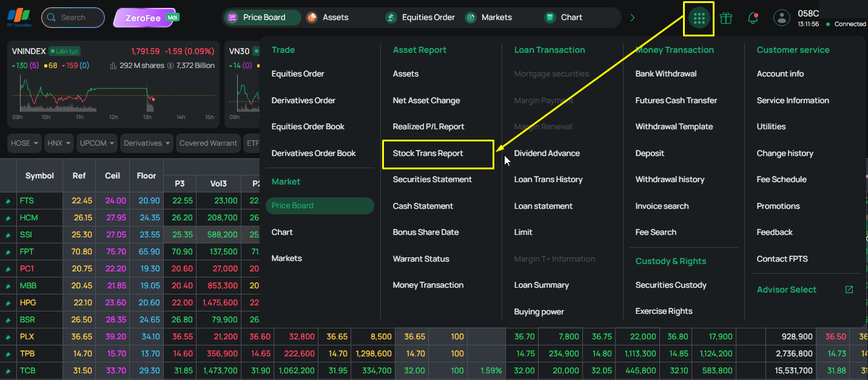The image size is (868, 380).
Task: Click the right chevron to show more tabs
Action: 633,18
